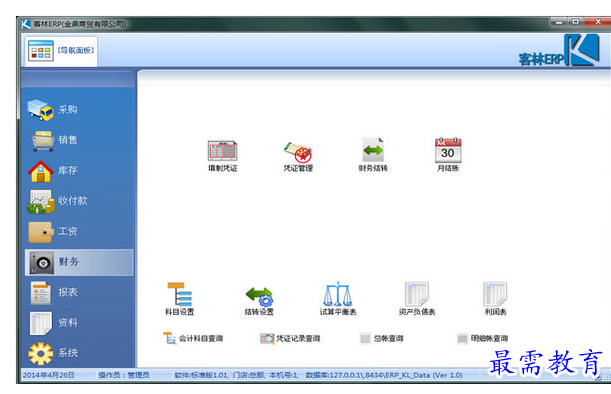Select the 库存 inventory house icon

pyautogui.click(x=40, y=171)
